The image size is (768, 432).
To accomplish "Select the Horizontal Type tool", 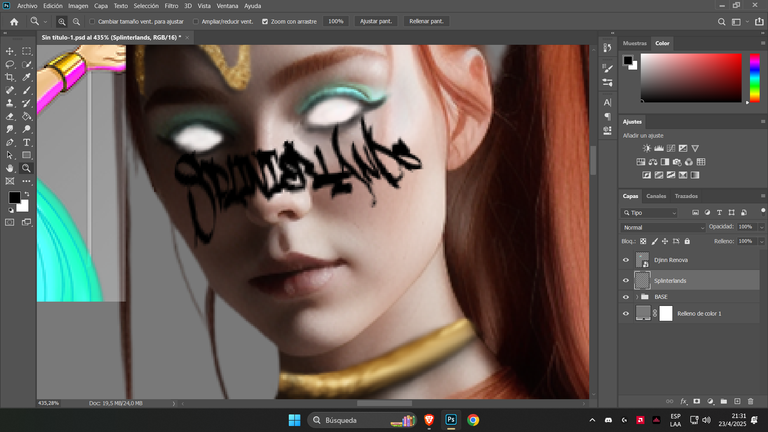I will pyautogui.click(x=26, y=143).
